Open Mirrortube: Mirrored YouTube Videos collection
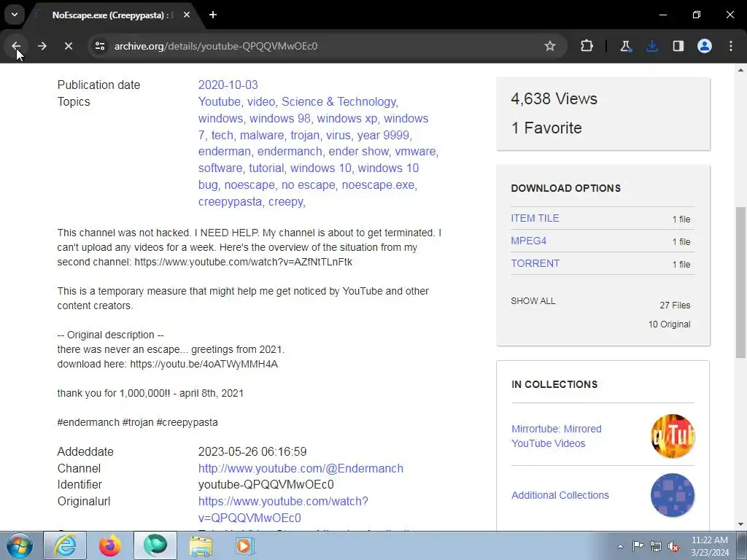 point(557,436)
